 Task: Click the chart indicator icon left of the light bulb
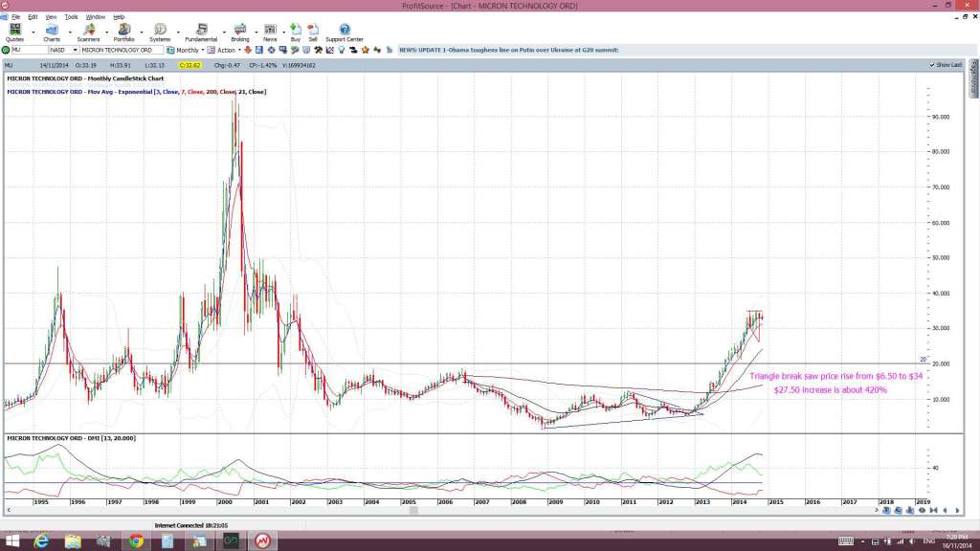pyautogui.click(x=330, y=50)
